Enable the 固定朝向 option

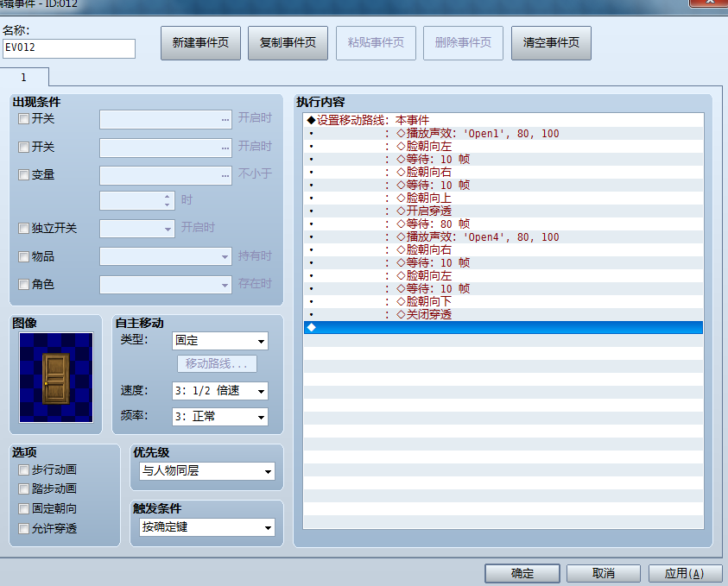(x=23, y=509)
